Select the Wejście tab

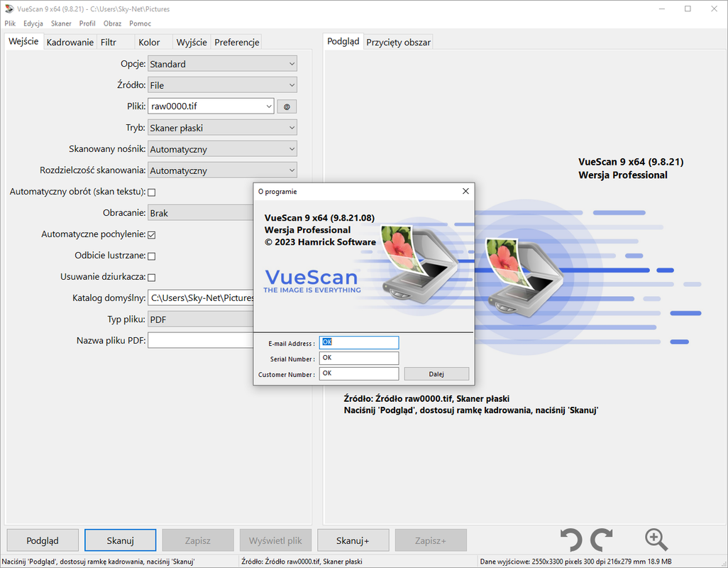point(23,41)
